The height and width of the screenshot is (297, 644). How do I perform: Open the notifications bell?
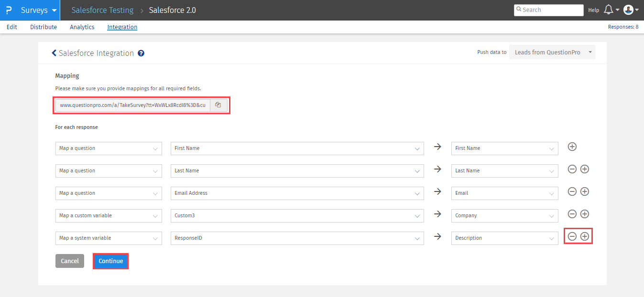pos(609,10)
